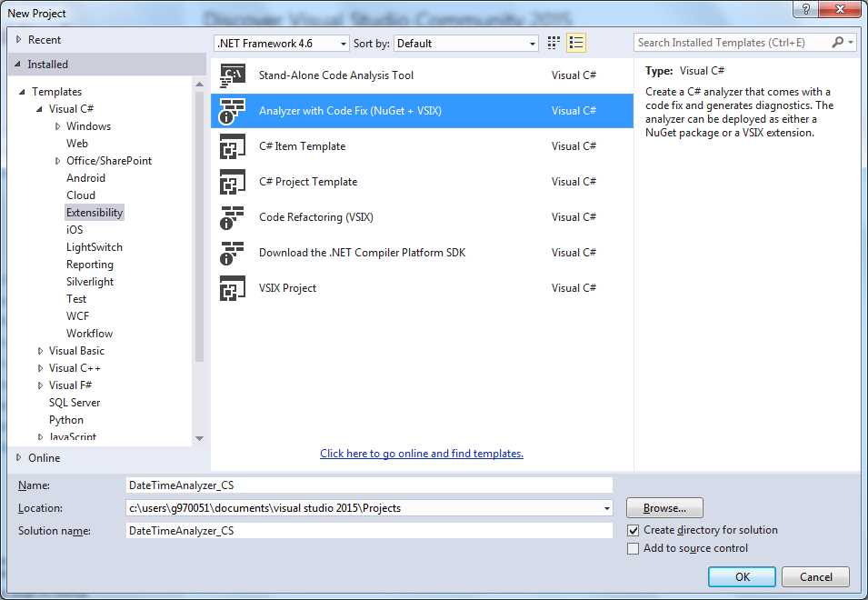Switch to medium icons list view
868x600 pixels.
[575, 43]
